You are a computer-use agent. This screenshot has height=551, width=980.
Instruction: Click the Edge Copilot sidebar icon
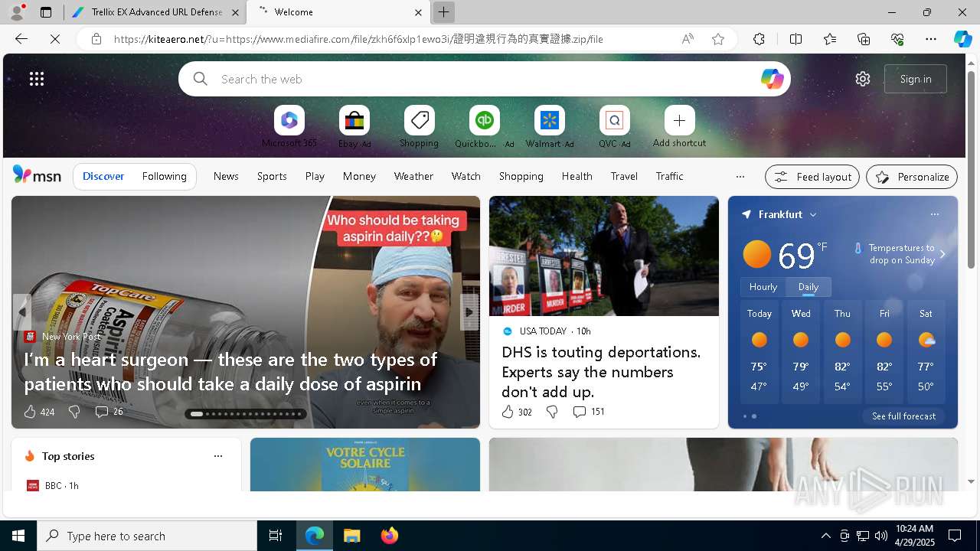coord(962,39)
